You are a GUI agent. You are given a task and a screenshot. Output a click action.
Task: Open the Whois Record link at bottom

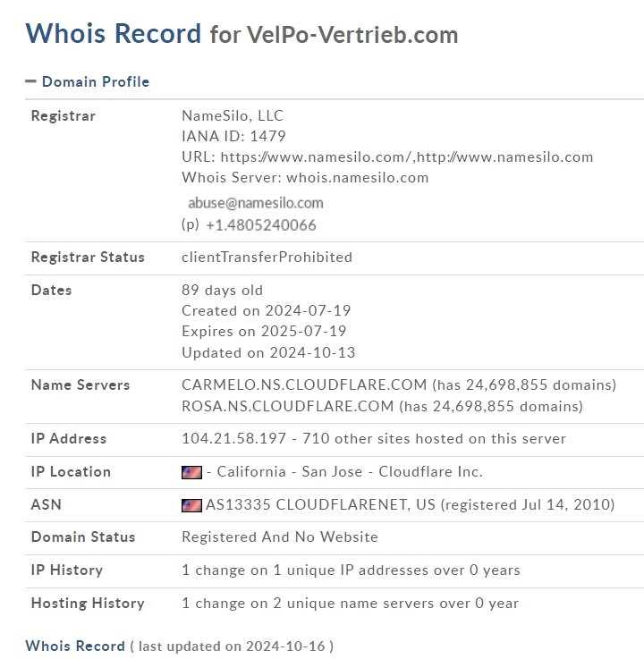click(75, 646)
